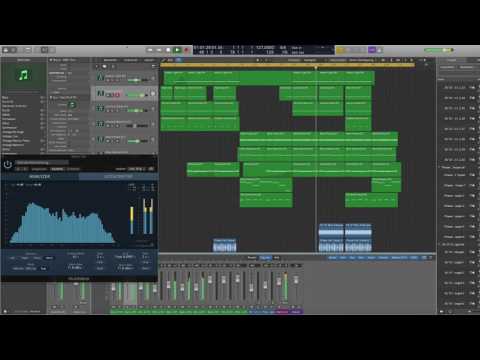The image size is (480, 360).
Task: Select the fifth track's icon
Action: 100,139
